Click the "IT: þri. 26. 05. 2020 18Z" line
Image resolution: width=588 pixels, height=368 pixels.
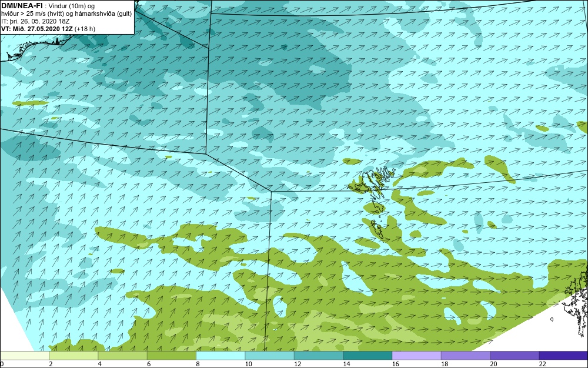(x=35, y=21)
